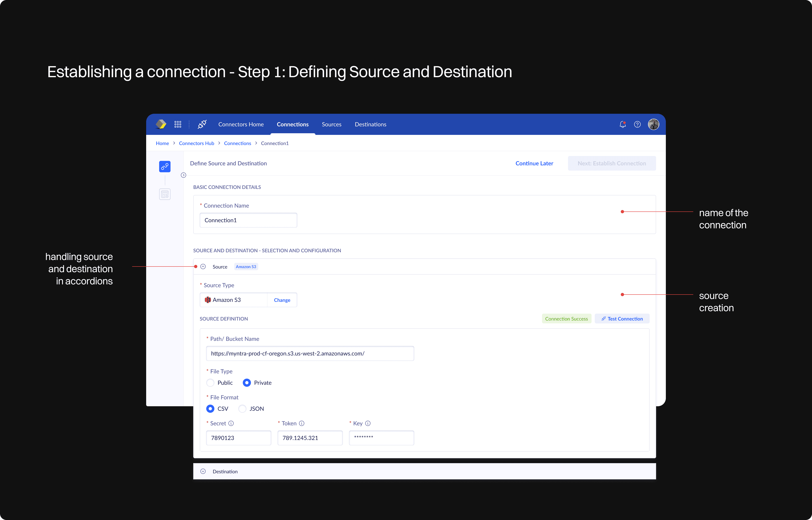Expand the sidebar with the arrow toggle
Image resolution: width=812 pixels, height=520 pixels.
pyautogui.click(x=184, y=175)
